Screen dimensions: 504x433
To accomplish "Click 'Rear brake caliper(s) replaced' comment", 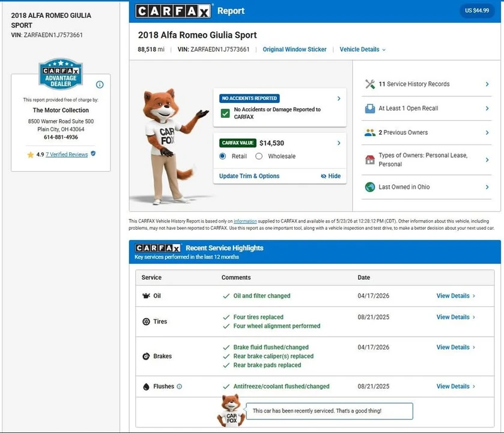I will [x=273, y=356].
